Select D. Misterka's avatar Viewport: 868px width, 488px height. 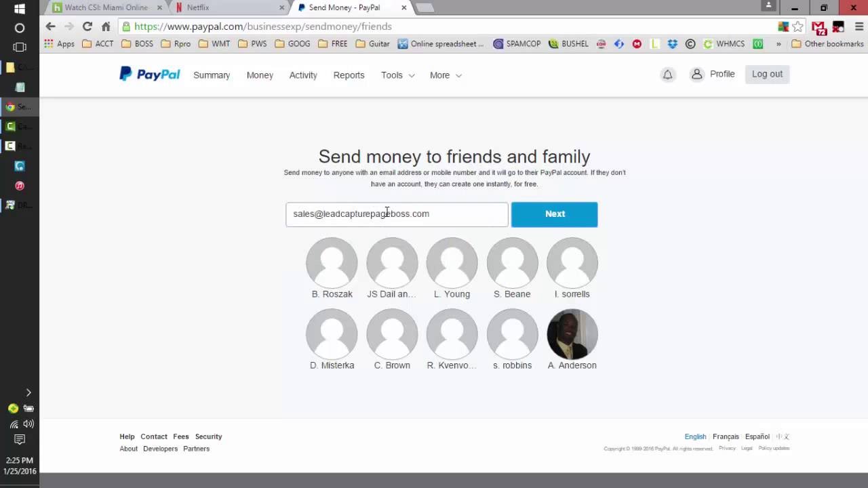[332, 334]
